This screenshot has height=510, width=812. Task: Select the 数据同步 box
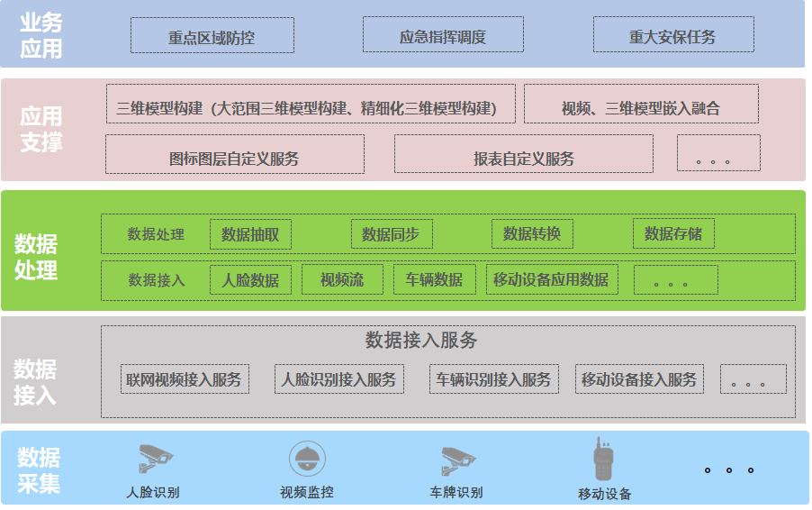[392, 234]
